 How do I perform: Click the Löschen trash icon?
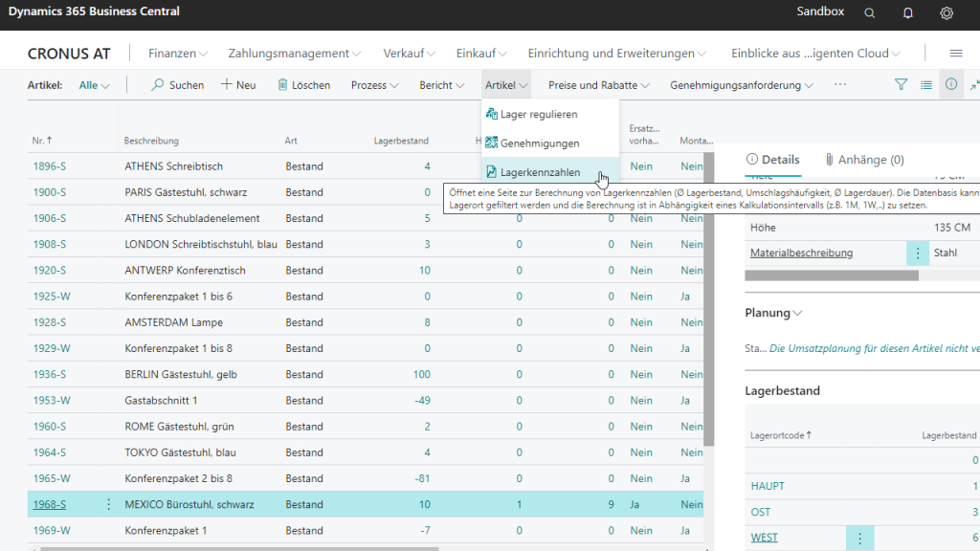(x=283, y=85)
